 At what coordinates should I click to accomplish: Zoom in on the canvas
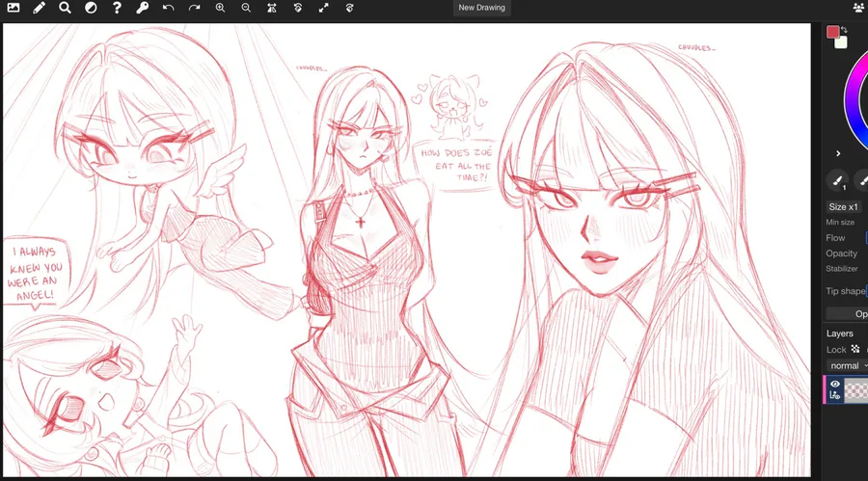tap(220, 8)
